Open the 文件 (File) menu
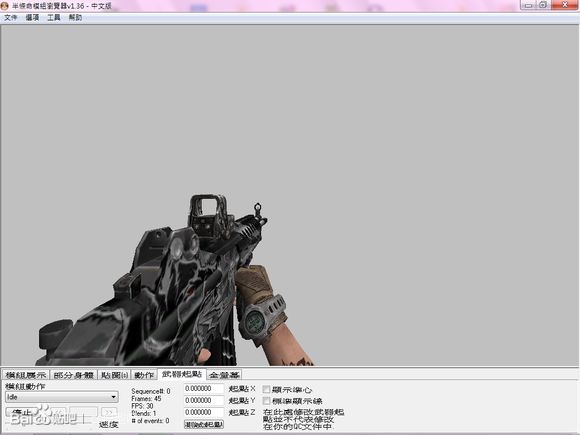The image size is (580, 435). (x=10, y=17)
